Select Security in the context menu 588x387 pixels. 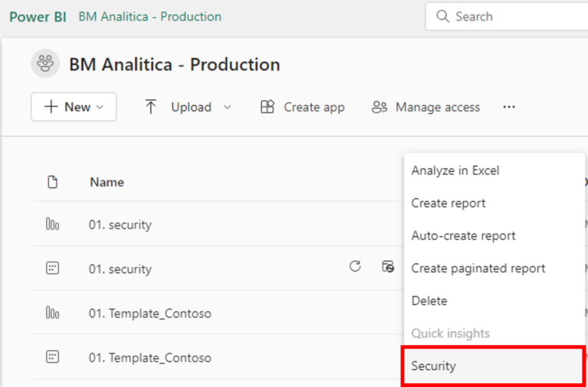click(493, 366)
